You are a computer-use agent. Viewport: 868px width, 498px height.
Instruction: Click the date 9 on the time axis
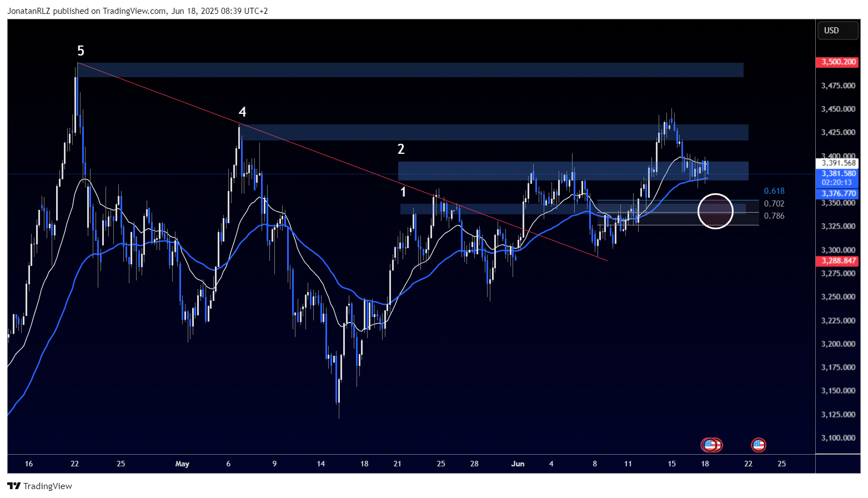[x=274, y=464]
